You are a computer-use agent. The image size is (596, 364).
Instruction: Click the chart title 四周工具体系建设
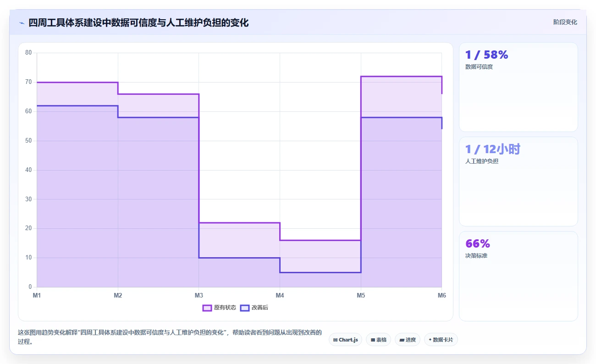click(138, 22)
